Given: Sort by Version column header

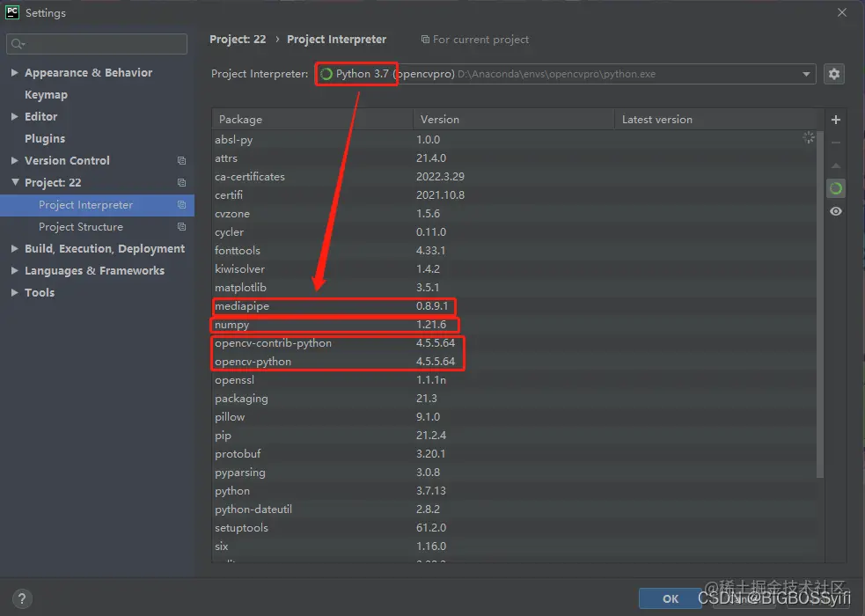Looking at the screenshot, I should [514, 119].
